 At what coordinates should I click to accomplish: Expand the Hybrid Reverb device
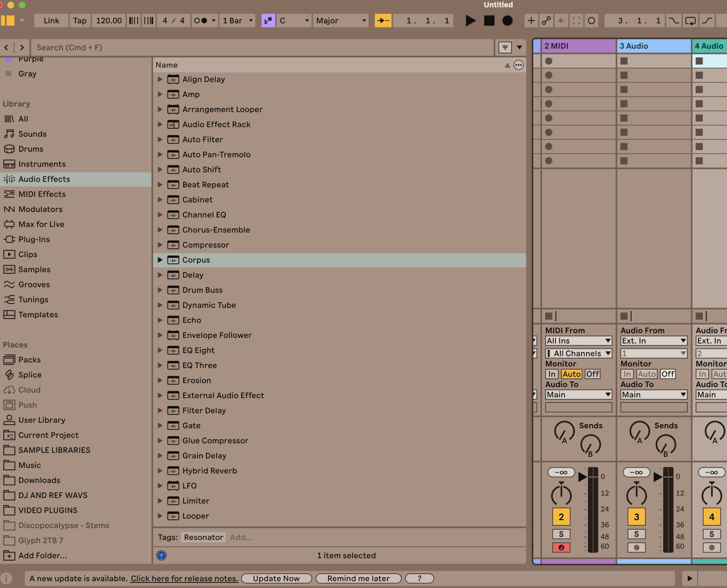click(160, 471)
